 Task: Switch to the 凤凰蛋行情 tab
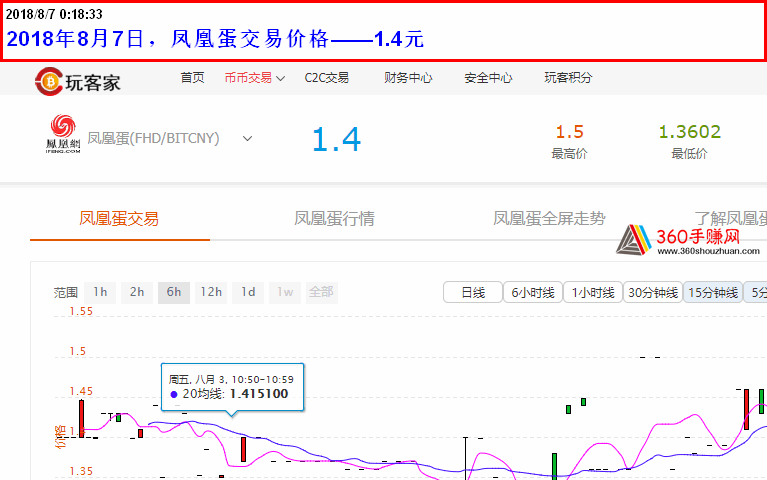click(x=334, y=219)
